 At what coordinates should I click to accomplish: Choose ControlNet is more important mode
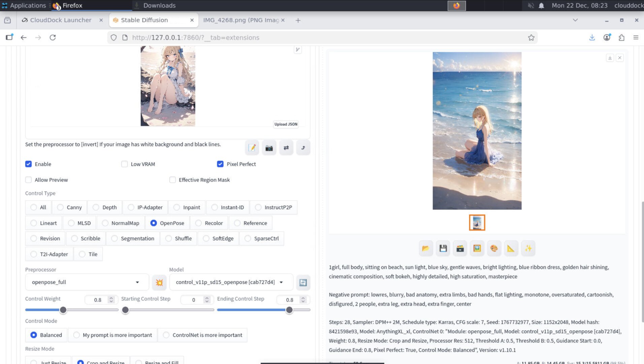pyautogui.click(x=166, y=335)
